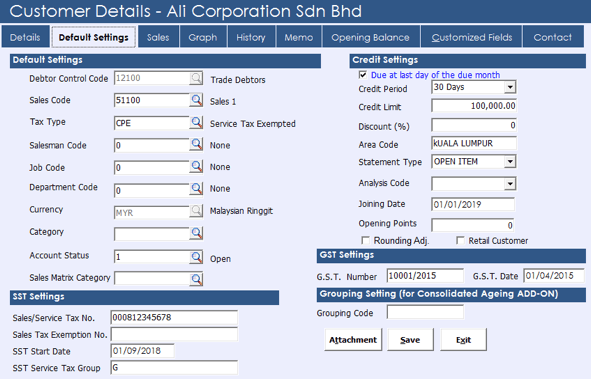The height and width of the screenshot is (379, 591).
Task: Open the Salesman Code lookup magnifier
Action: (x=196, y=144)
